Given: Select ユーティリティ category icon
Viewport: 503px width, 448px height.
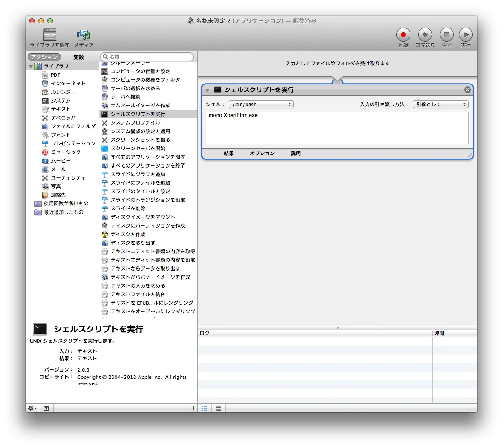Looking at the screenshot, I should click(45, 178).
